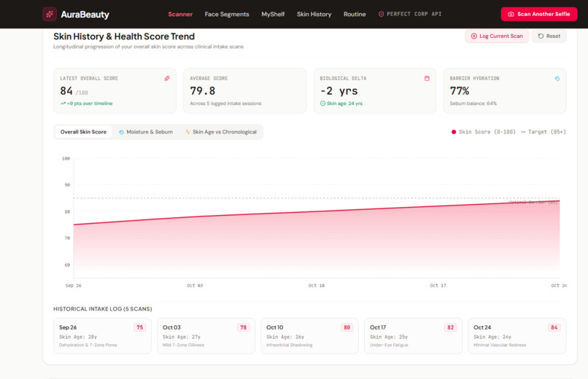
Task: Click Historical Intake Log (5 Scans) heading
Action: coord(103,309)
